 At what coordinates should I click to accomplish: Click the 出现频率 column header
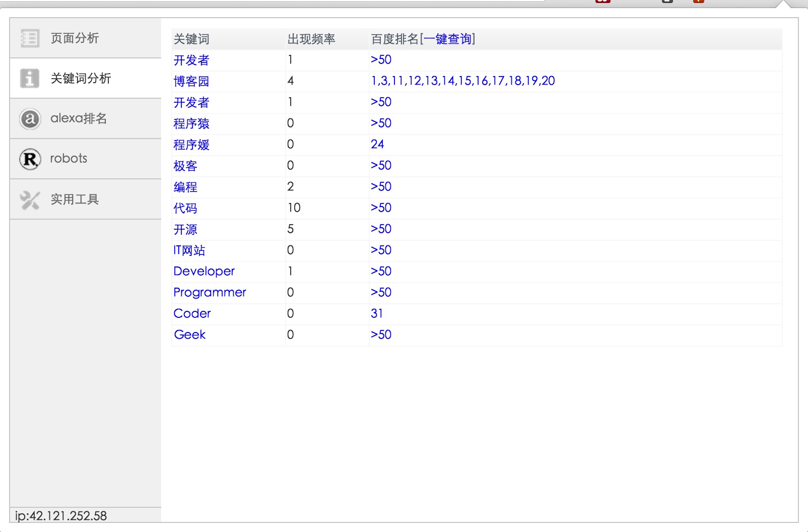click(311, 39)
